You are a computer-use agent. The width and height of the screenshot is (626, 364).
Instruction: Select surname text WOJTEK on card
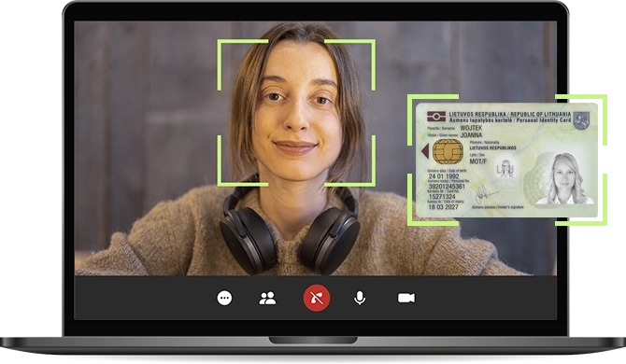coord(471,128)
